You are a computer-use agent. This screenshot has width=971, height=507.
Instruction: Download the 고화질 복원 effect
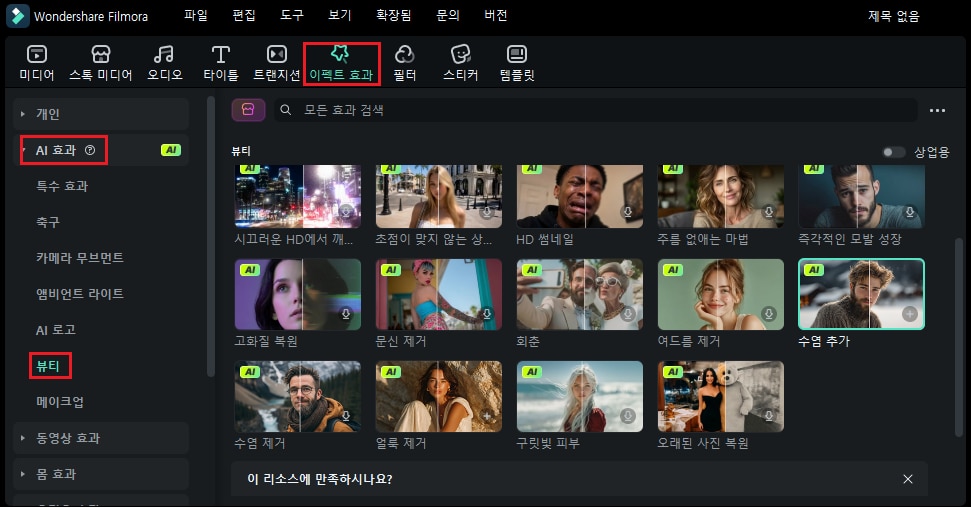click(x=346, y=314)
